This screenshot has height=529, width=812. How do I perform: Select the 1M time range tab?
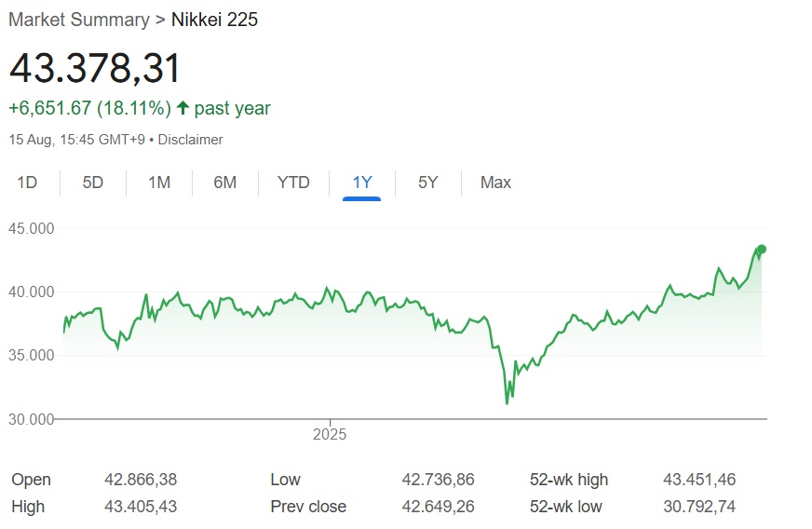[x=159, y=183]
